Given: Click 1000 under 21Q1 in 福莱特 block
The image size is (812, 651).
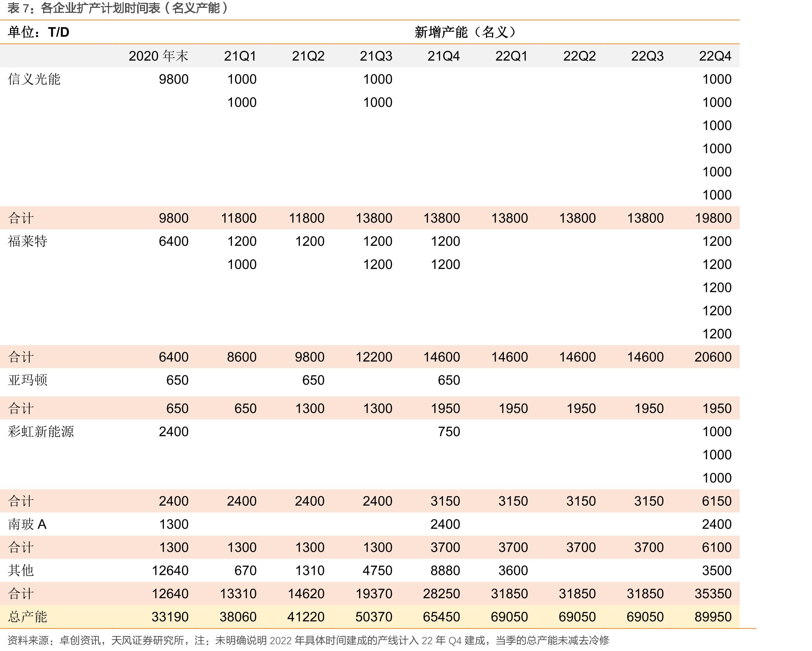Looking at the screenshot, I should [x=242, y=264].
